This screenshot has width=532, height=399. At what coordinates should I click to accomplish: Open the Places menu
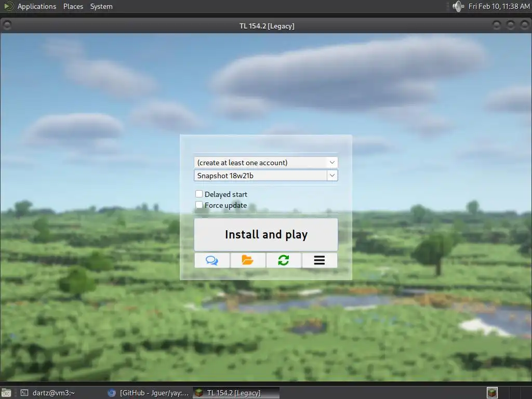coord(73,6)
